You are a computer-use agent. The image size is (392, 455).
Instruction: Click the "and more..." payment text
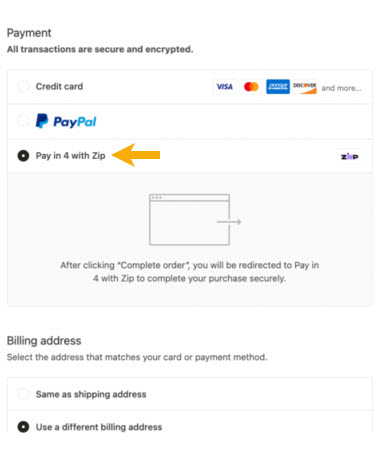click(x=341, y=88)
